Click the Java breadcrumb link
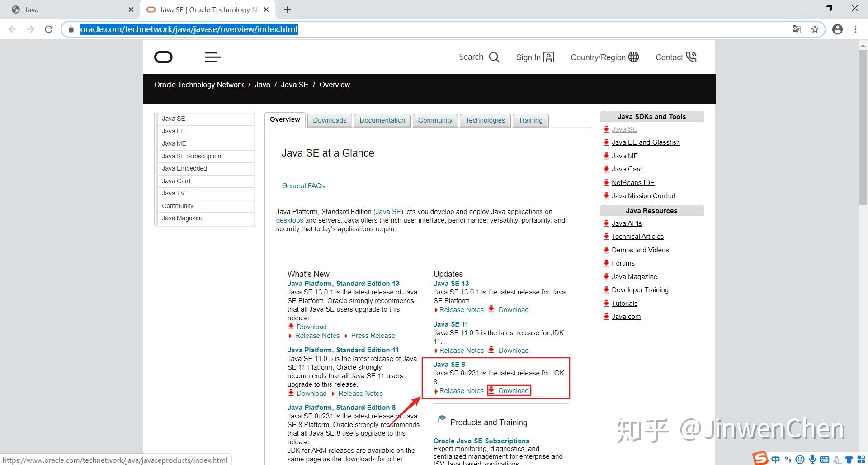 tap(262, 85)
